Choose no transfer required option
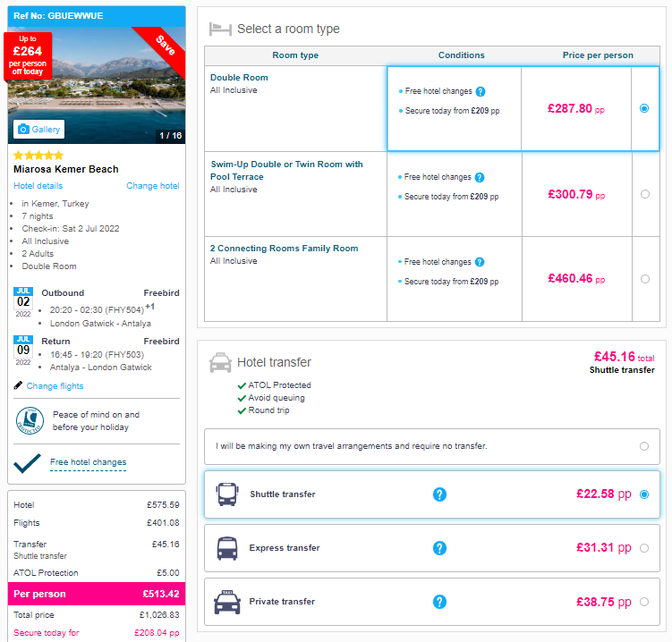Image resolution: width=672 pixels, height=642 pixels. [643, 446]
